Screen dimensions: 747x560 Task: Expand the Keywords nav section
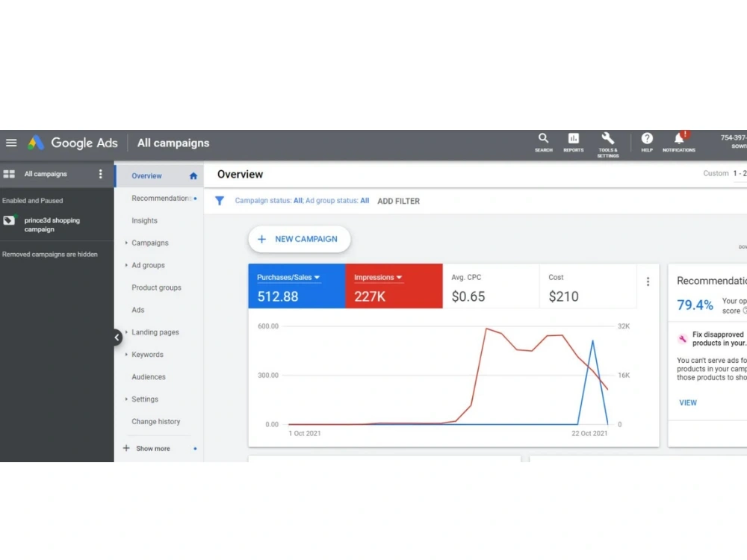coord(126,355)
